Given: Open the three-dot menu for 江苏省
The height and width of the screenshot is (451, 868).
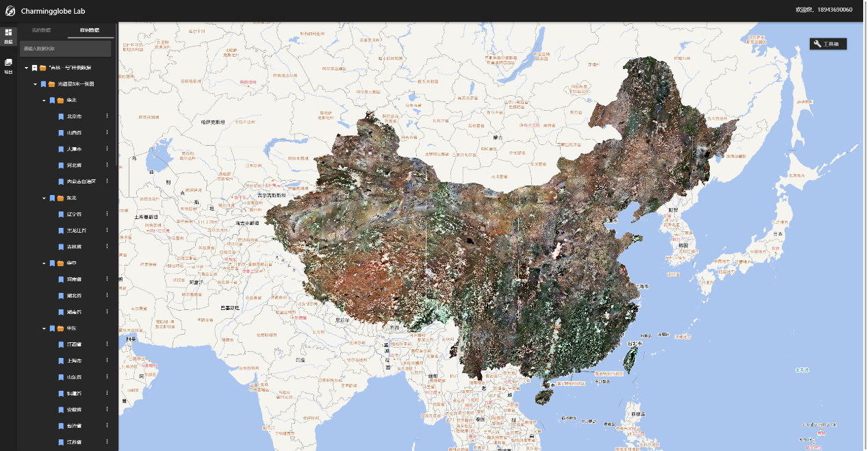Looking at the screenshot, I should [x=107, y=442].
